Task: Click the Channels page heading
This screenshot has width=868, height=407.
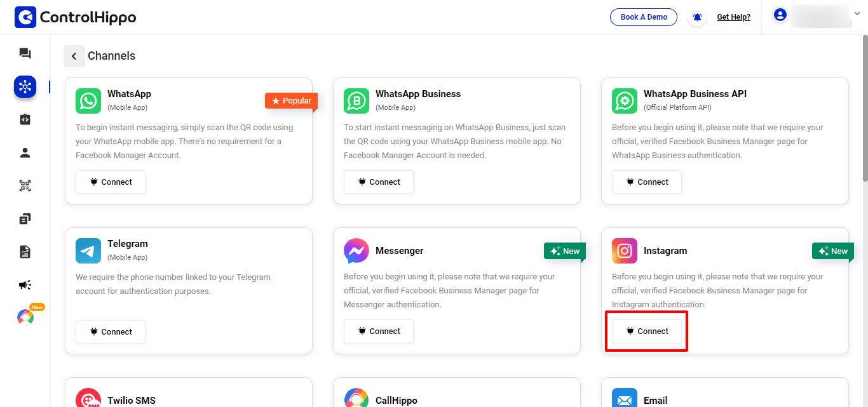Action: point(111,56)
